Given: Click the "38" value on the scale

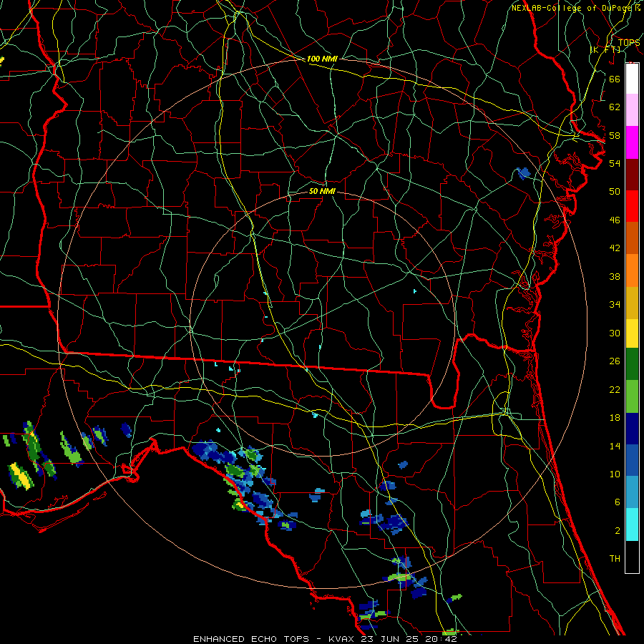Looking at the screenshot, I should click(x=615, y=276).
